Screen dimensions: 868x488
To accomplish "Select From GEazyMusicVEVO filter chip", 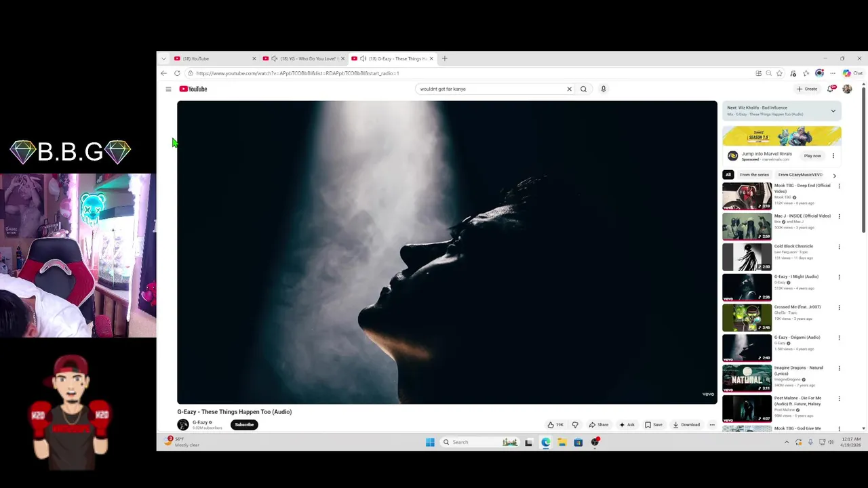I will (x=800, y=175).
